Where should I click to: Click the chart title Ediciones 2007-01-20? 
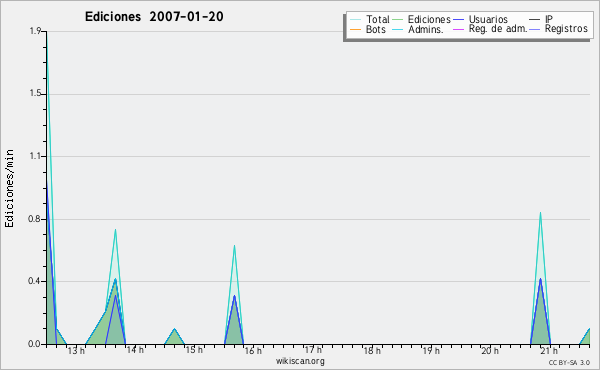pyautogui.click(x=154, y=17)
